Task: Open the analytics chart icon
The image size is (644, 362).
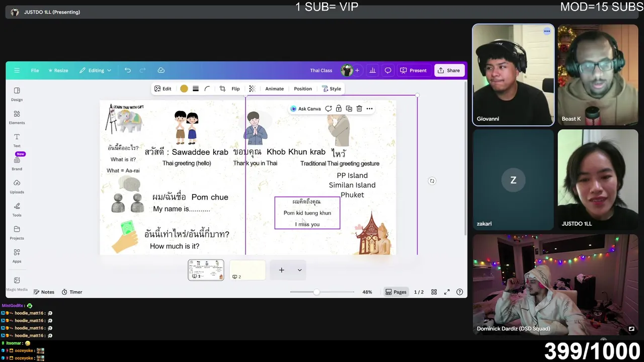Action: pyautogui.click(x=372, y=70)
